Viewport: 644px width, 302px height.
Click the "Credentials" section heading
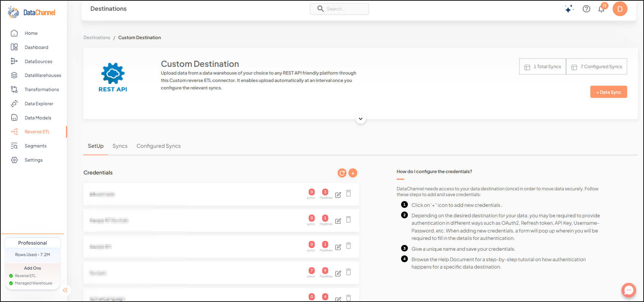pyautogui.click(x=98, y=173)
